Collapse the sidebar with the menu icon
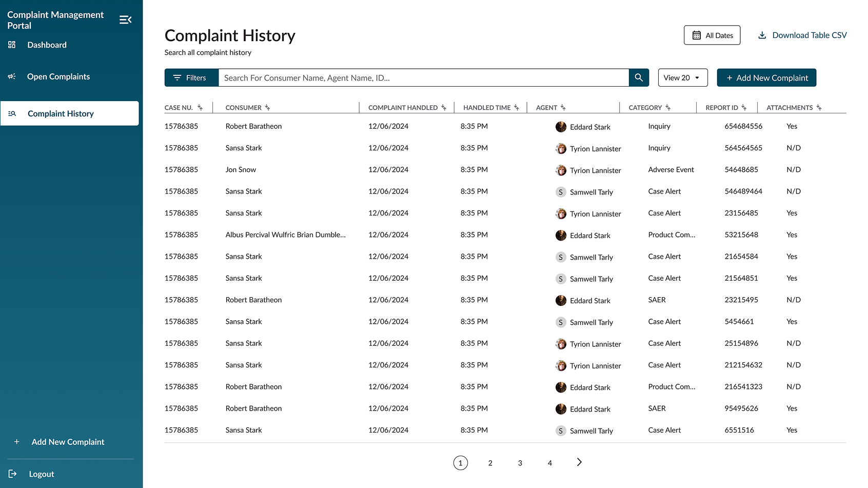This screenshot has height=488, width=868. (x=125, y=20)
